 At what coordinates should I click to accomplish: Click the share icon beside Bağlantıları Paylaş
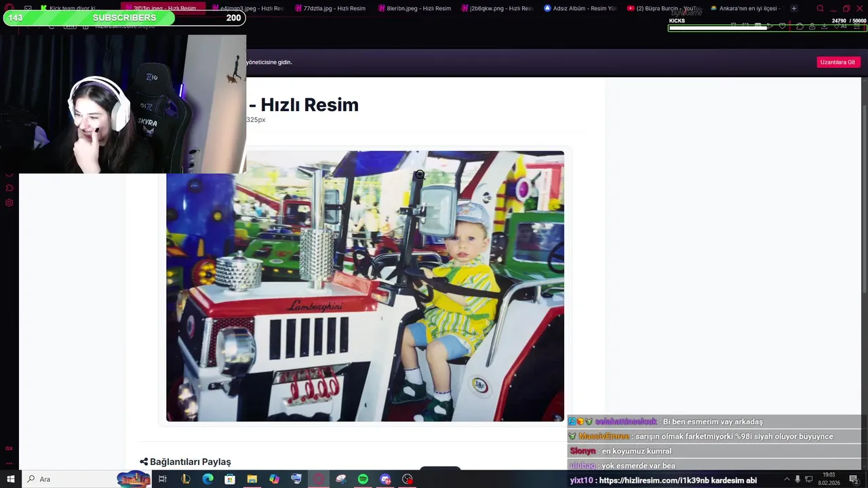tap(144, 462)
